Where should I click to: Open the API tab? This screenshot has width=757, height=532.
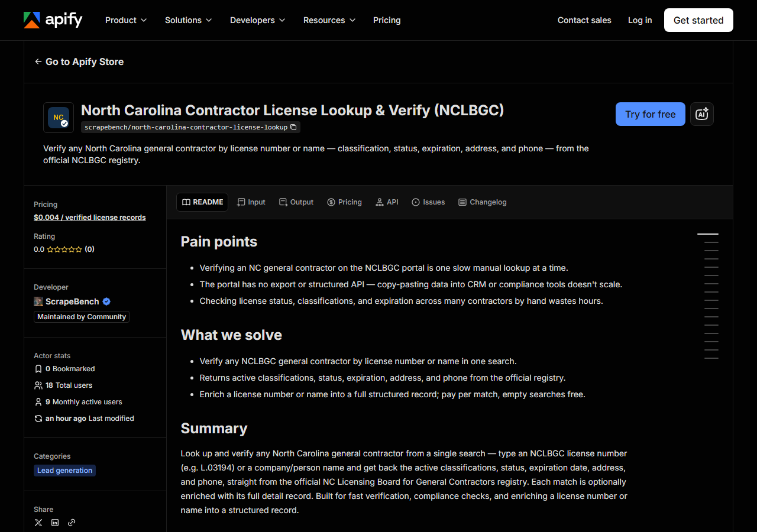point(387,202)
